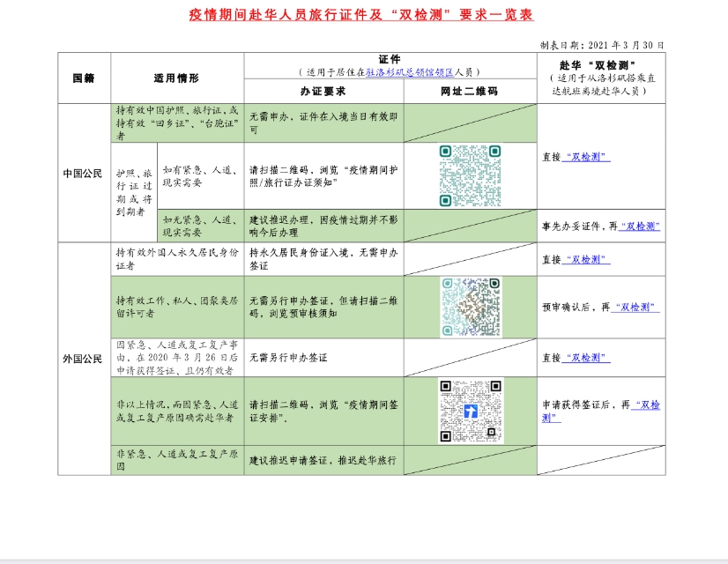Screen dimensions: 728x564
Task: Select the 网址二维码 sub-header cell
Action: (470, 92)
